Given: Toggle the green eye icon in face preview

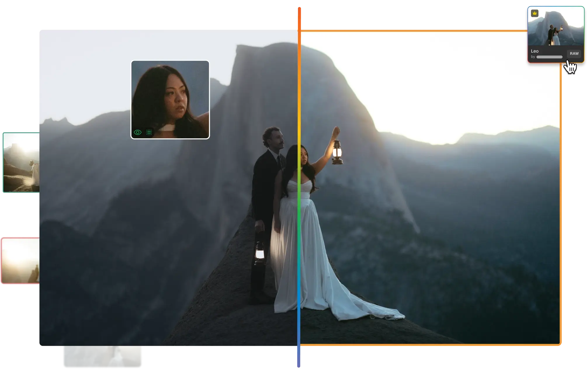Looking at the screenshot, I should (x=138, y=132).
